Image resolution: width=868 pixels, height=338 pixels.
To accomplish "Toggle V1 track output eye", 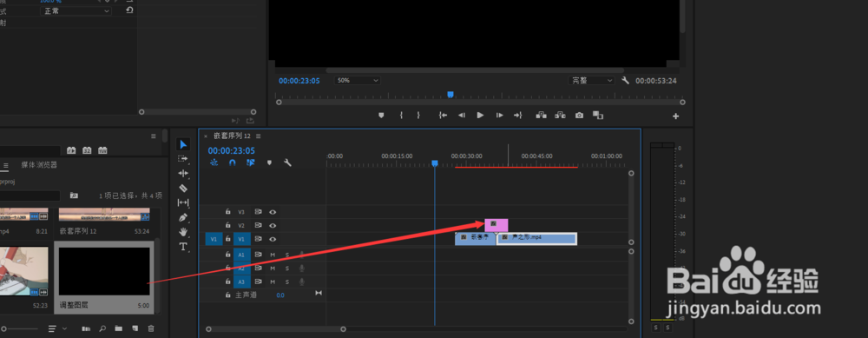I will click(273, 239).
